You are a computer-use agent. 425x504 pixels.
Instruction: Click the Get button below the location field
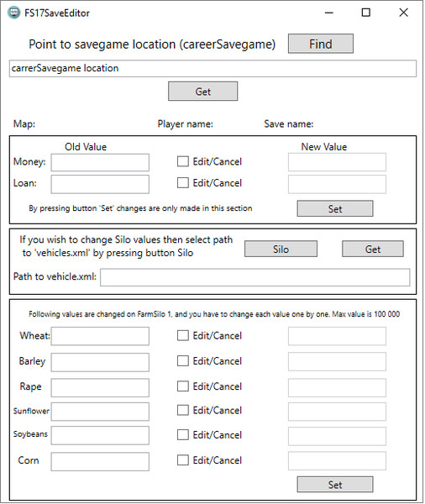click(203, 92)
